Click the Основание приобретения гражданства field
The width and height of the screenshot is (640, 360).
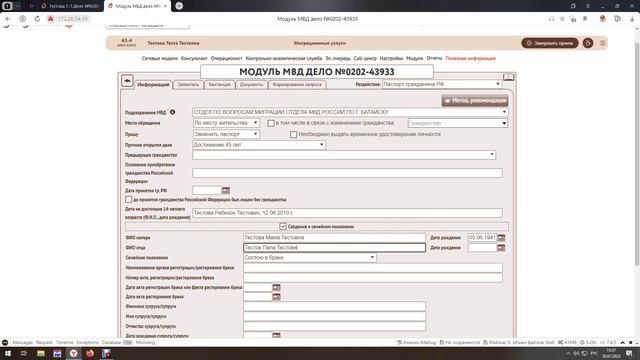(347, 173)
